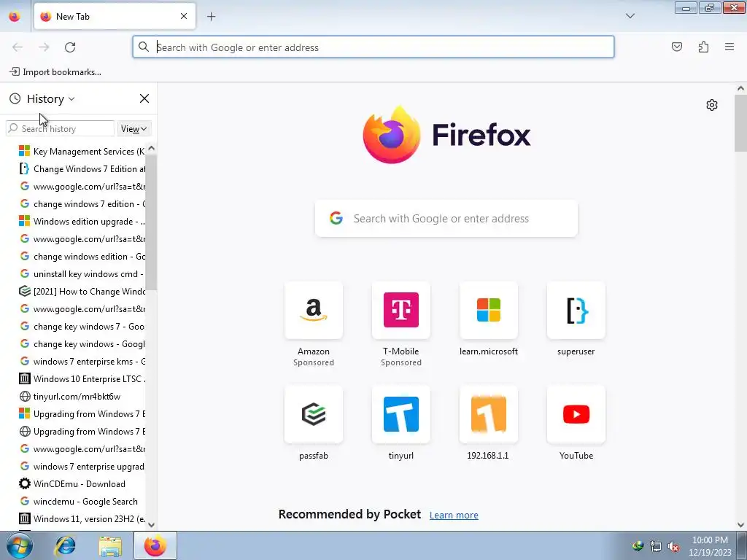Select the New Tab tab
Viewport: 747px width, 560px height.
[x=115, y=16]
